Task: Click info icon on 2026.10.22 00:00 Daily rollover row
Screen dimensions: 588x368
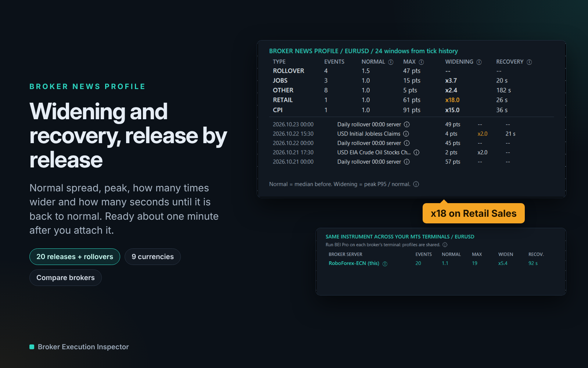Action: [407, 143]
